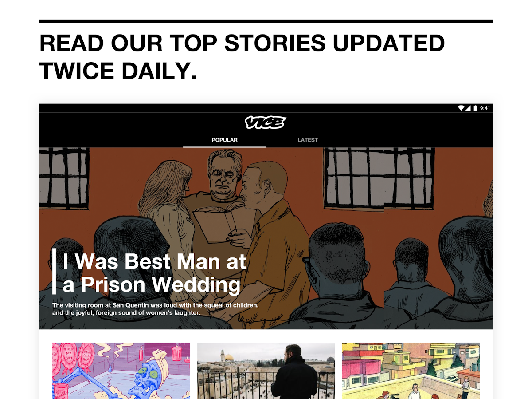Click the thick black divider line at top
532x399 pixels.
266,21
